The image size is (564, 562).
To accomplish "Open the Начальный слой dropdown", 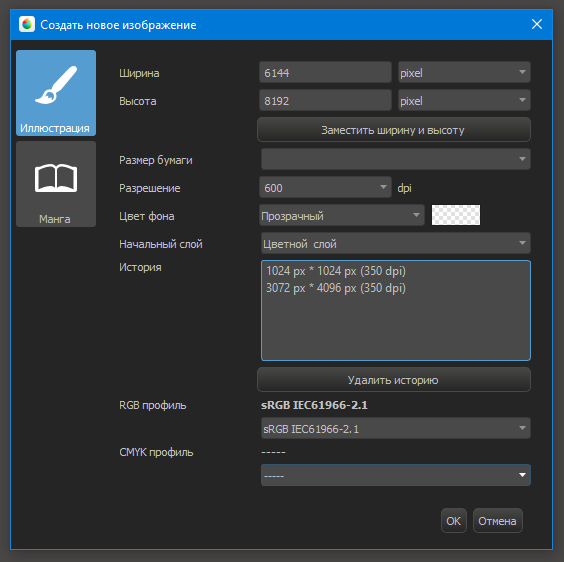I will tap(396, 243).
